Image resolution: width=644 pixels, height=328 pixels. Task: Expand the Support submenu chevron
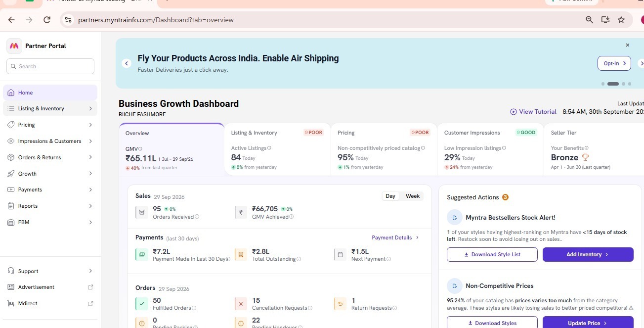pyautogui.click(x=90, y=271)
